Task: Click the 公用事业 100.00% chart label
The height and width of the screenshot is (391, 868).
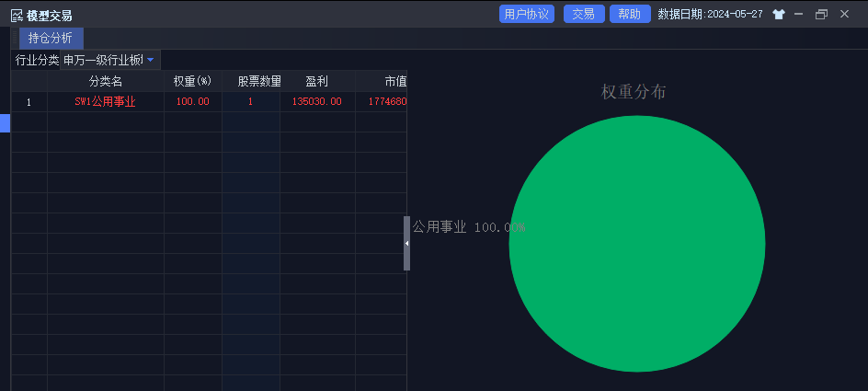Action: (x=468, y=227)
